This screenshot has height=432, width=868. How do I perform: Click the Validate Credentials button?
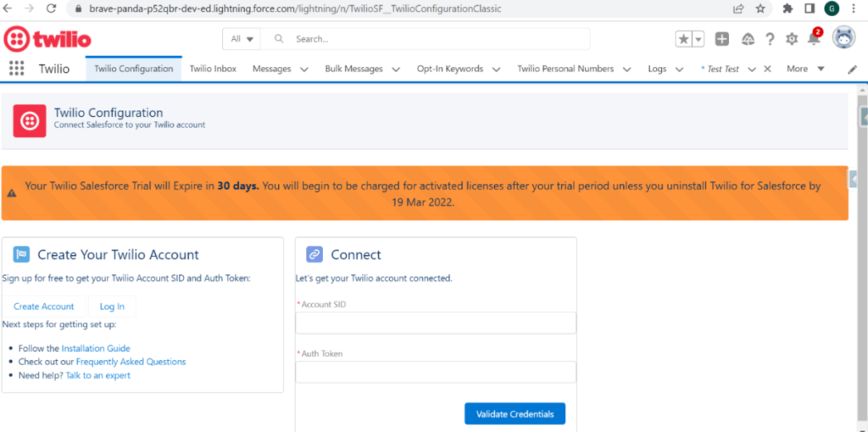coord(515,413)
